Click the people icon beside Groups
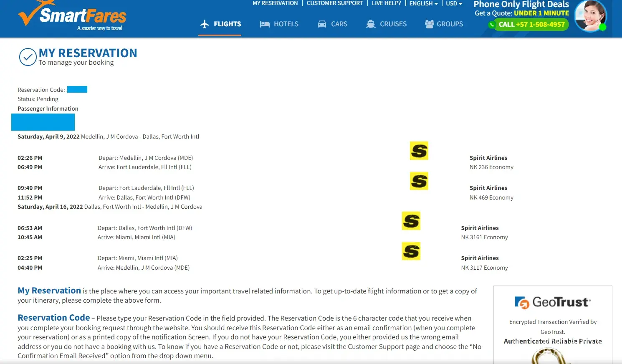Viewport: 622px width, 364px height. click(x=429, y=24)
